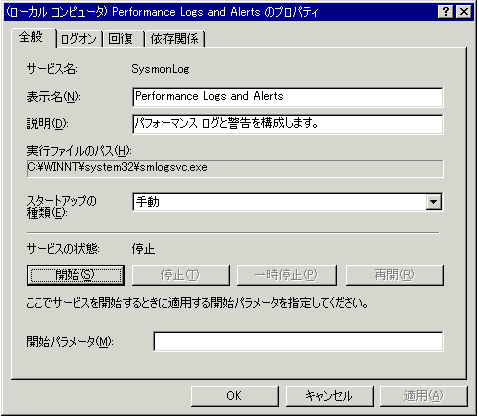Confirm the dialog with OK
This screenshot has width=479, height=418.
pyautogui.click(x=235, y=396)
